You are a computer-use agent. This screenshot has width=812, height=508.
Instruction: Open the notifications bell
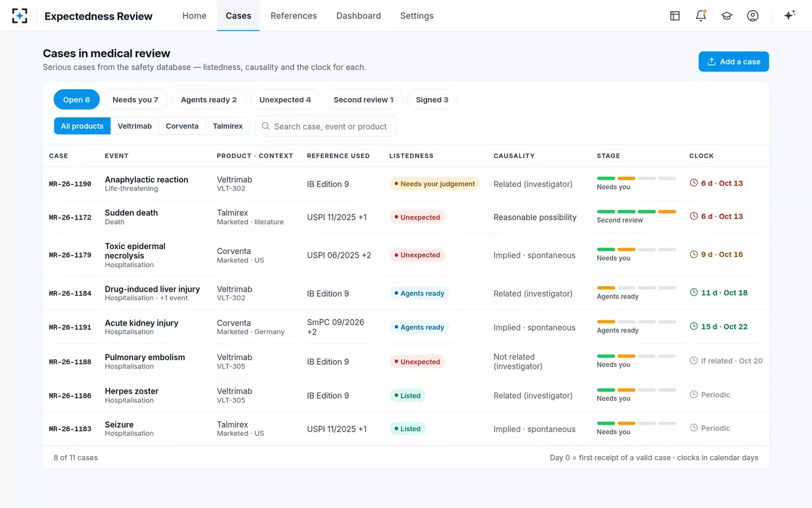coord(701,16)
